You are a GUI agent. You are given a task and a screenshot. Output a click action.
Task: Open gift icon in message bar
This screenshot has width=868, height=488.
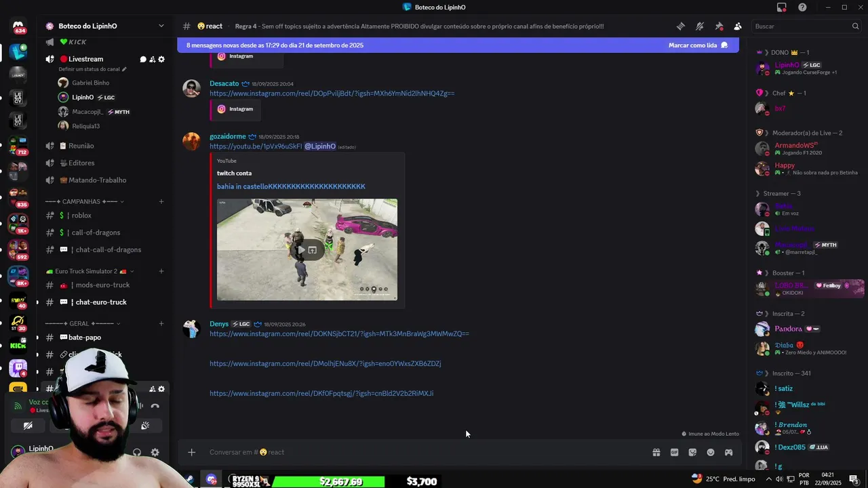pyautogui.click(x=656, y=452)
